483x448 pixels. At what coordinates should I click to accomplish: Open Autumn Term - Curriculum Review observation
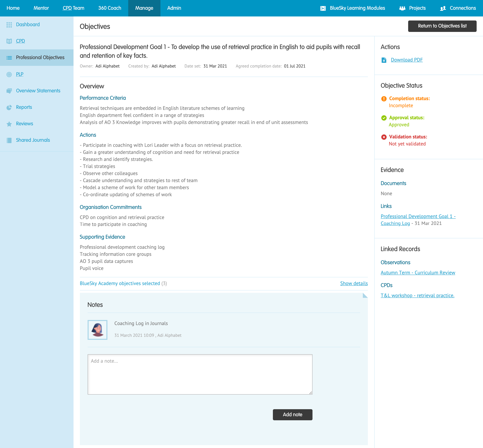(x=418, y=272)
